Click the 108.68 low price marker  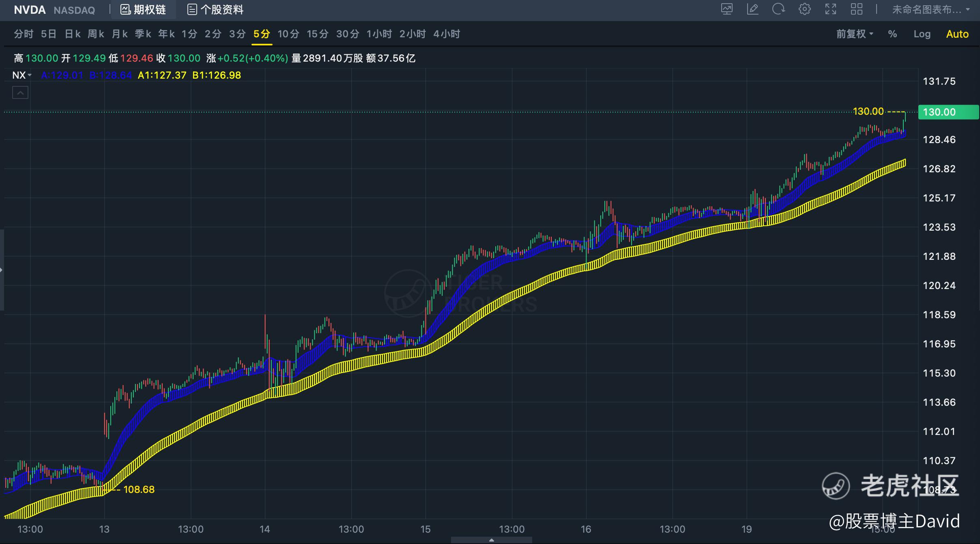[139, 490]
